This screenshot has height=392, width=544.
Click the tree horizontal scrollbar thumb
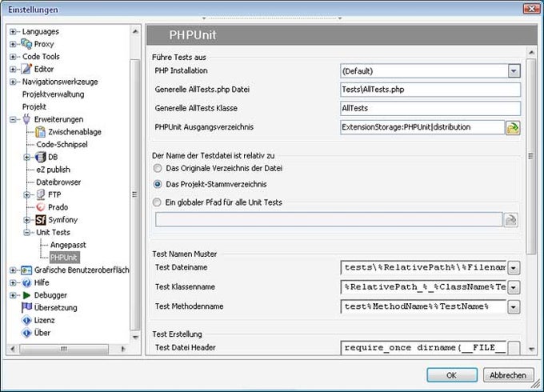click(64, 349)
